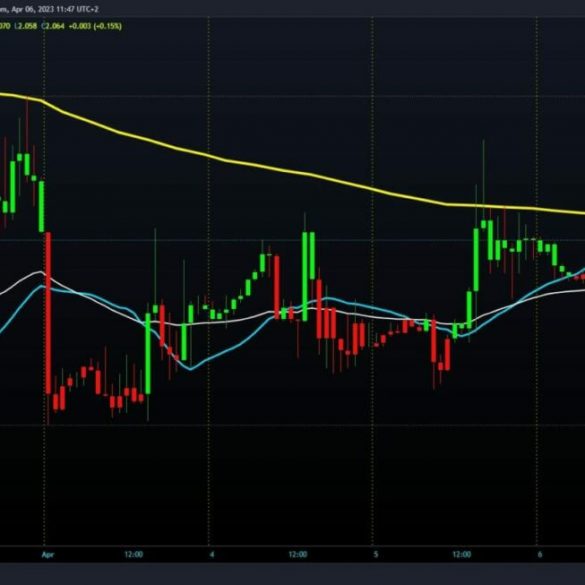Click the -0.003 (-0.15%) change readout

(95, 26)
